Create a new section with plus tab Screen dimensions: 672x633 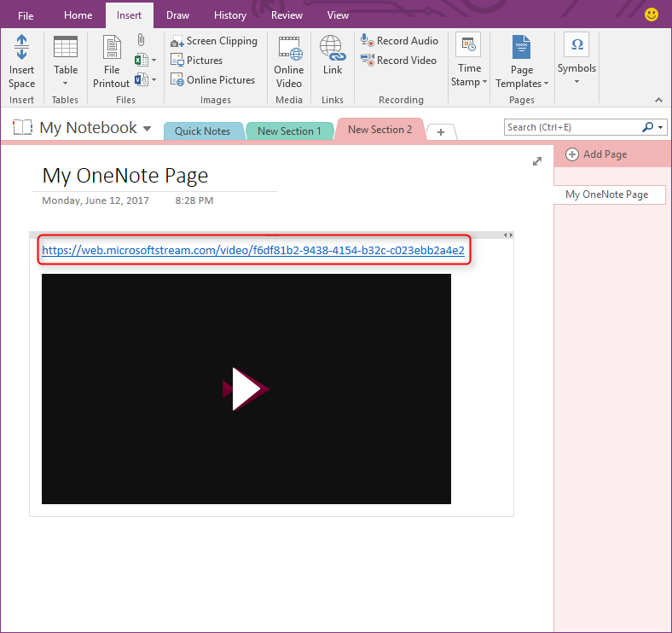441,132
